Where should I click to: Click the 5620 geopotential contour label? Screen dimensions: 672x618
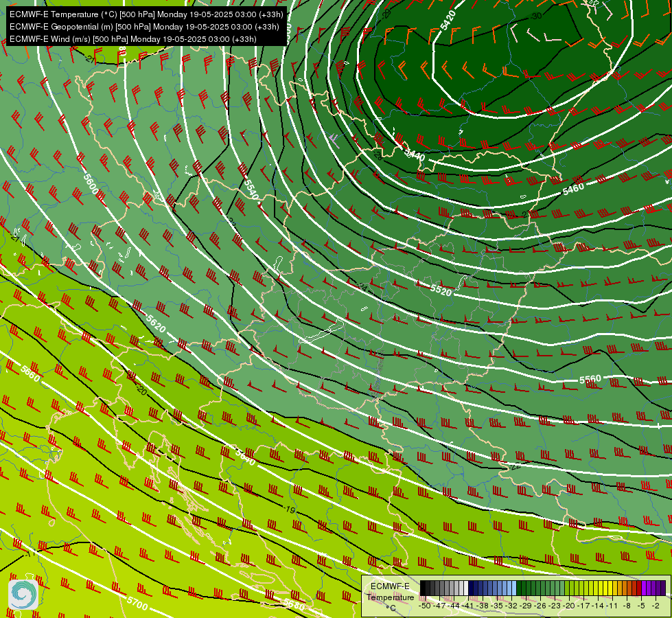pyautogui.click(x=156, y=324)
